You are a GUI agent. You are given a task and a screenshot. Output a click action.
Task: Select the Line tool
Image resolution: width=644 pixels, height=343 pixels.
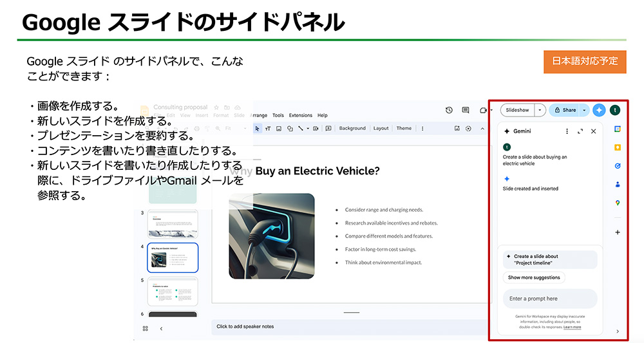301,129
